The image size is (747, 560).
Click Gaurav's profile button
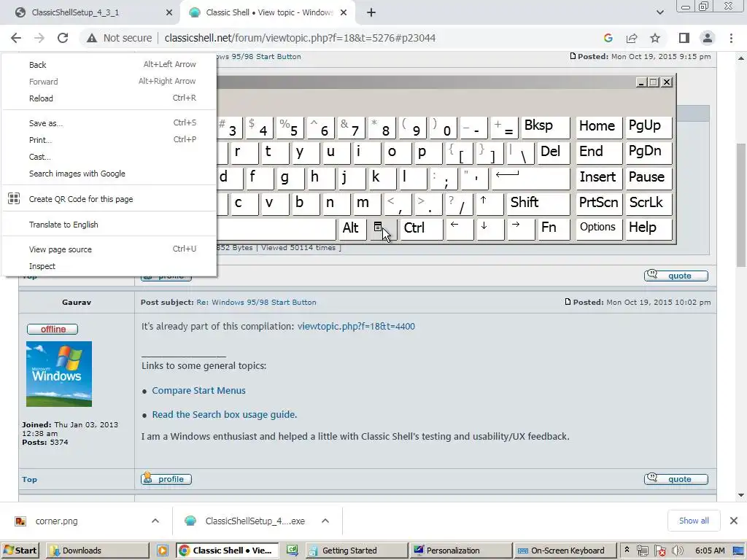click(x=166, y=479)
